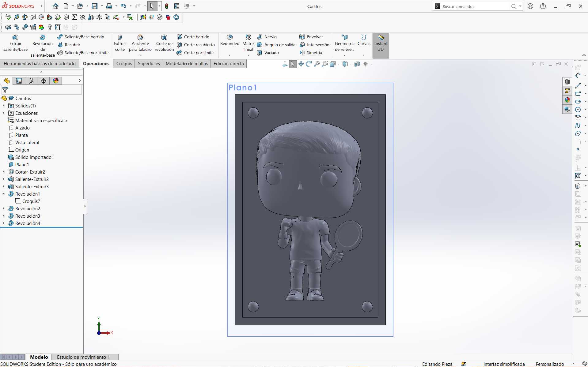Open the Redondeo dropdown arrow
The height and width of the screenshot is (367, 588).
[x=230, y=55]
